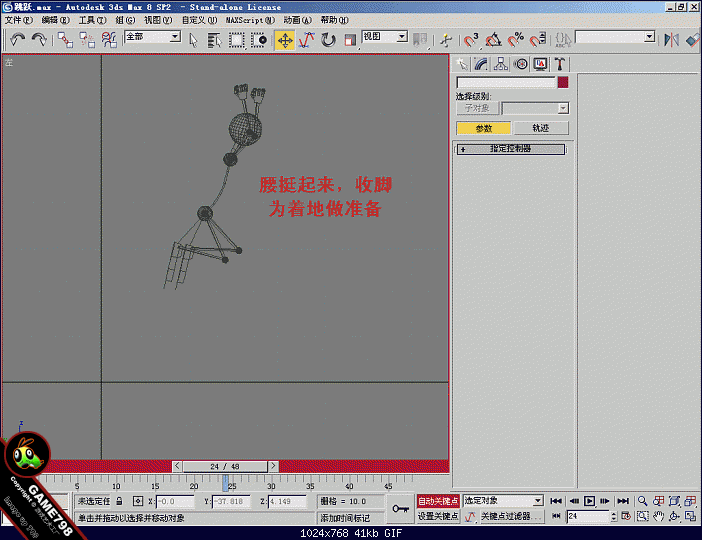Open the Rectangular Selection Region flyout
The height and width of the screenshot is (540, 702).
point(237,40)
